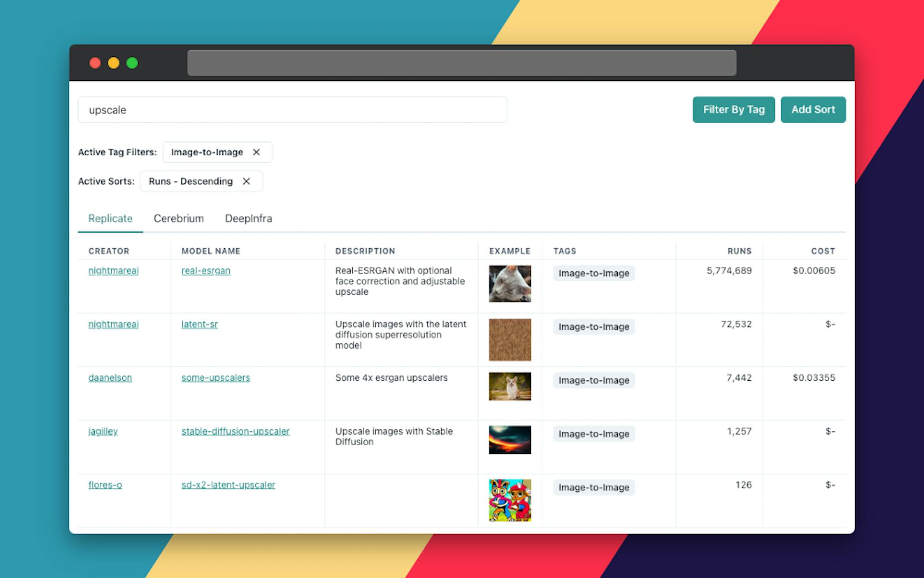The height and width of the screenshot is (578, 924).
Task: Open creator jagilley's profile link
Action: point(103,431)
